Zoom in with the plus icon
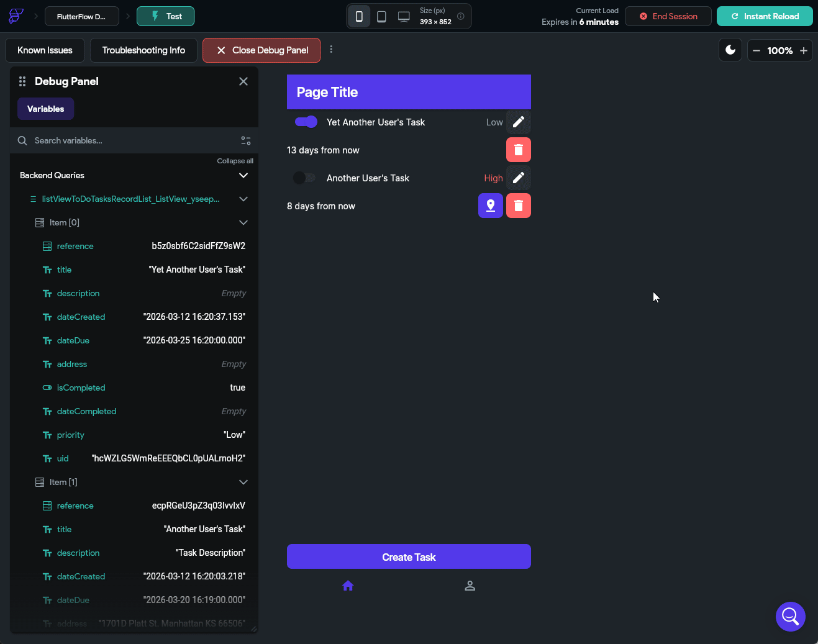The height and width of the screenshot is (644, 818). [x=804, y=51]
